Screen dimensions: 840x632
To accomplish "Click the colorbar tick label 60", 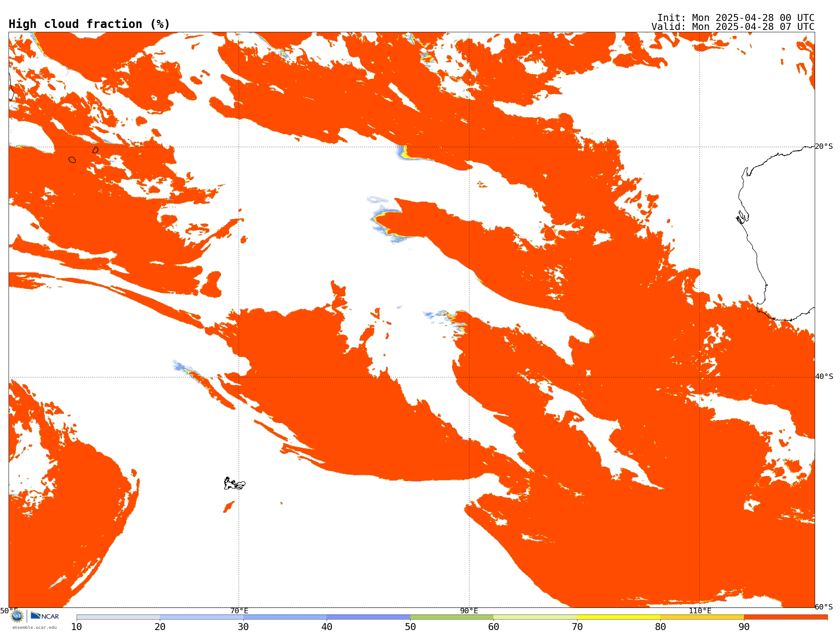I will pyautogui.click(x=494, y=627).
